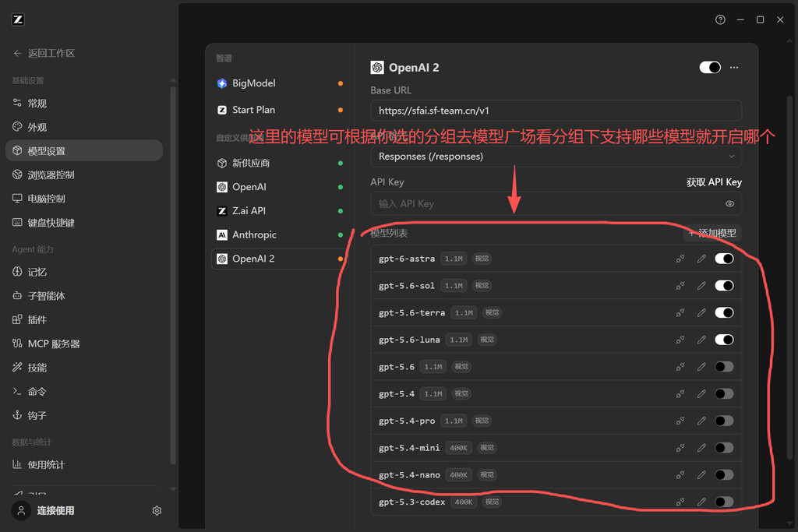798x532 pixels.
Task: Go back via 返回工作区 arrow
Action: tap(18, 54)
